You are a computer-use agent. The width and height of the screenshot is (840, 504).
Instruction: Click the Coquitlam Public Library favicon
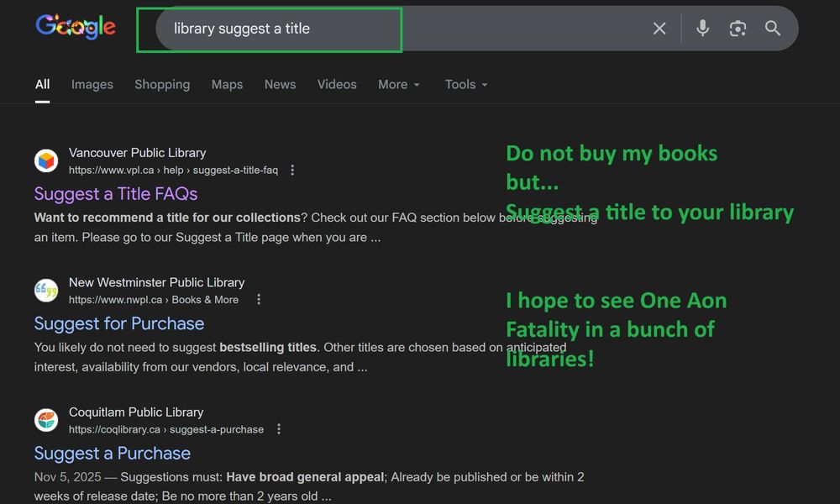(46, 420)
